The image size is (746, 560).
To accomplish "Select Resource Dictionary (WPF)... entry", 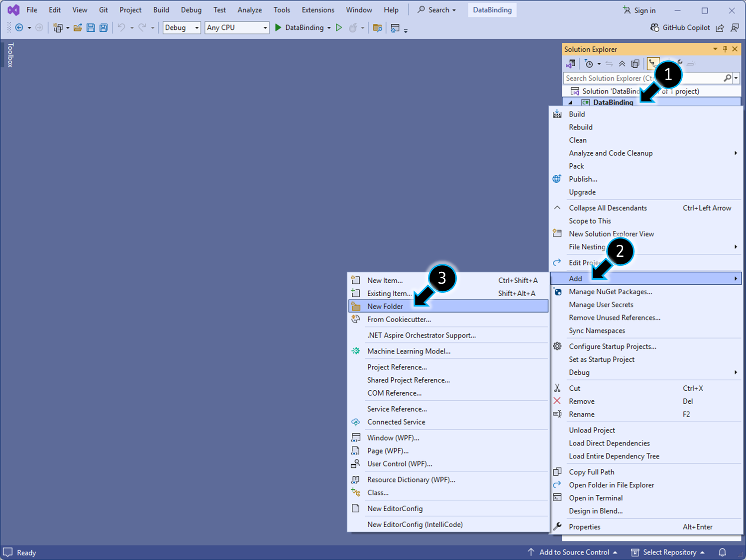I will click(x=448, y=480).
